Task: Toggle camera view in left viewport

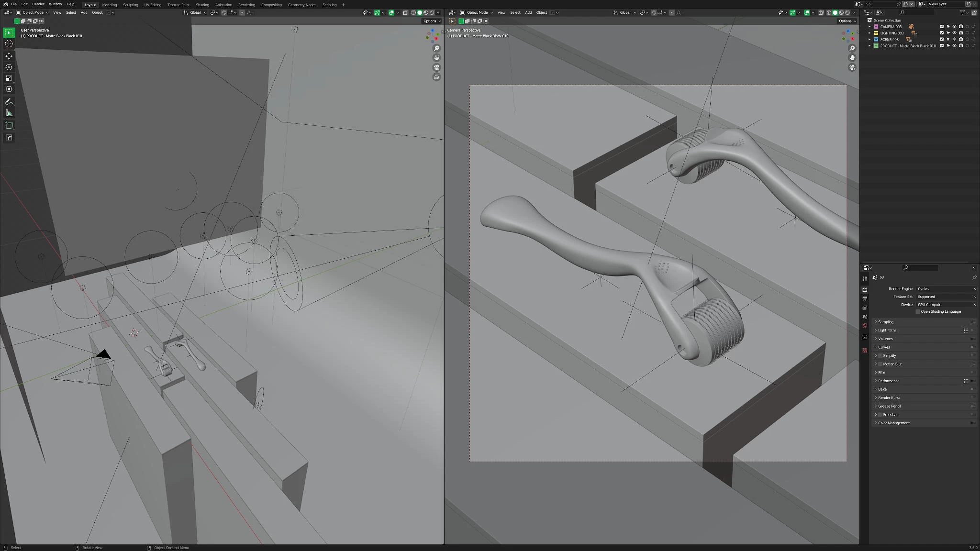Action: (436, 67)
